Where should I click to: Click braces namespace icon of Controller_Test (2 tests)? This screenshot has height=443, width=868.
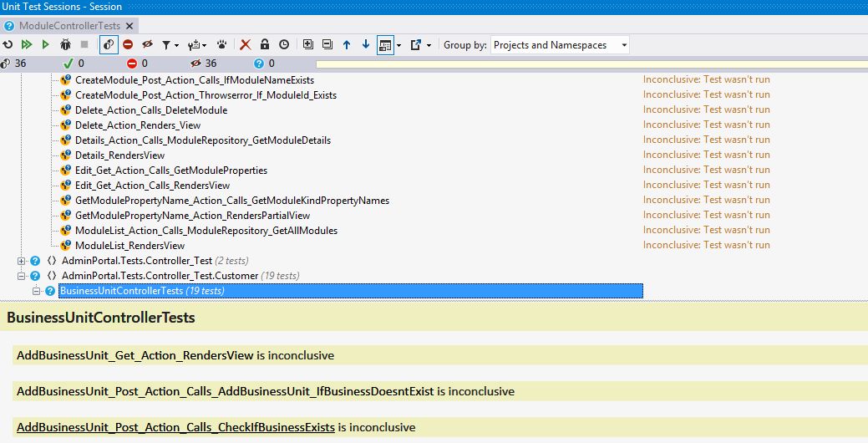(x=52, y=261)
